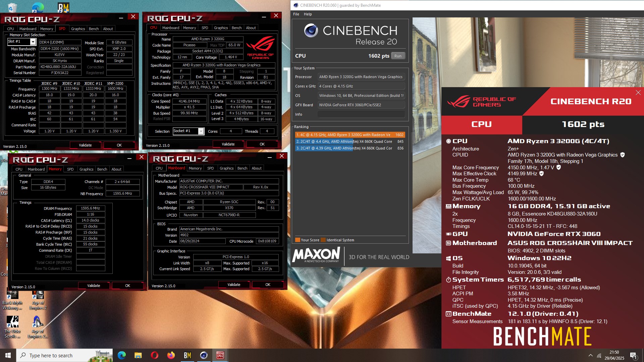This screenshot has width=644, height=362.
Task: Switch to Graphics tab in CPU window
Action: point(221,28)
